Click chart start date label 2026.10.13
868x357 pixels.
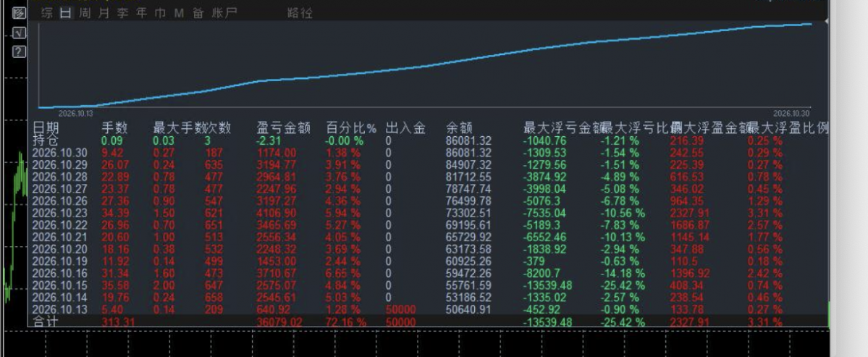[76, 113]
